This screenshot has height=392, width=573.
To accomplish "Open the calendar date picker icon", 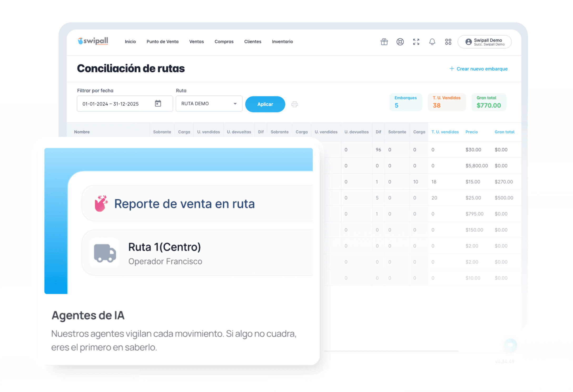I will [158, 104].
